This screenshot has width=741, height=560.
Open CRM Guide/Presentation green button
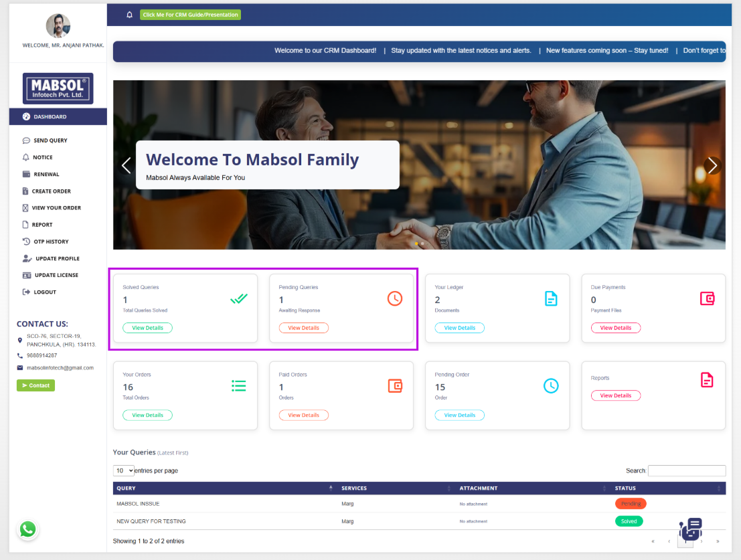tap(190, 15)
